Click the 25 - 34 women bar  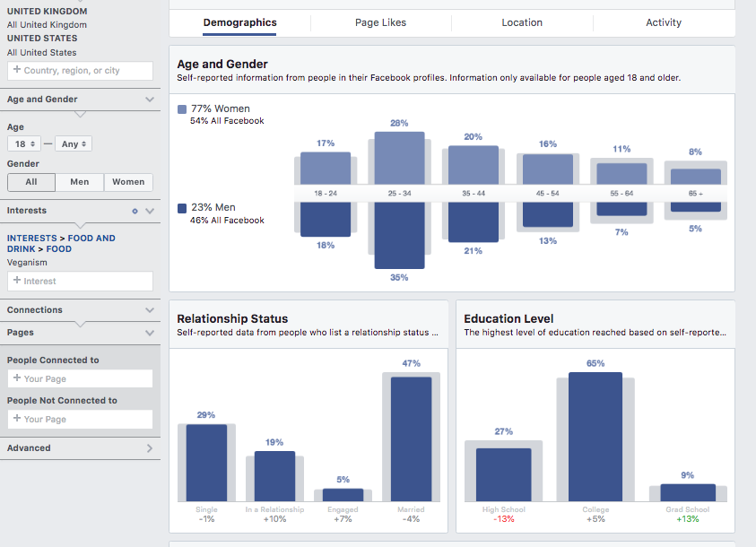click(x=400, y=158)
